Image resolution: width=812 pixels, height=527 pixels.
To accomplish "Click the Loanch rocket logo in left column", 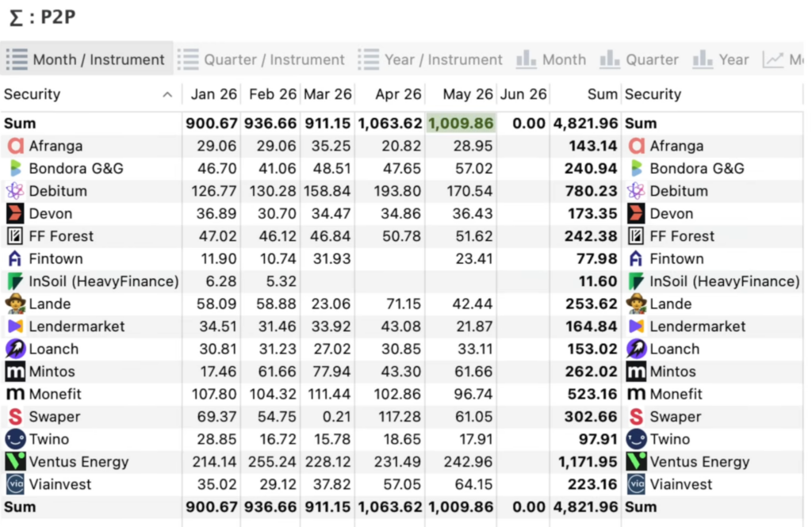I will tap(15, 349).
